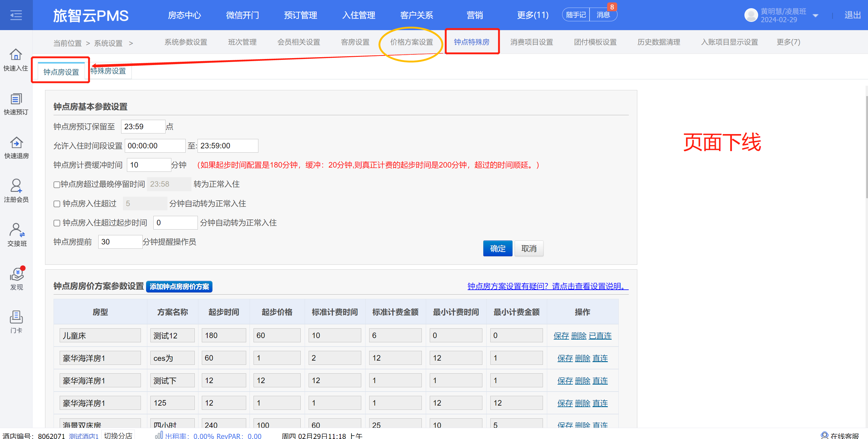Enable 钟点房入住超过 minutes checkbox
The height and width of the screenshot is (439, 868).
[57, 204]
